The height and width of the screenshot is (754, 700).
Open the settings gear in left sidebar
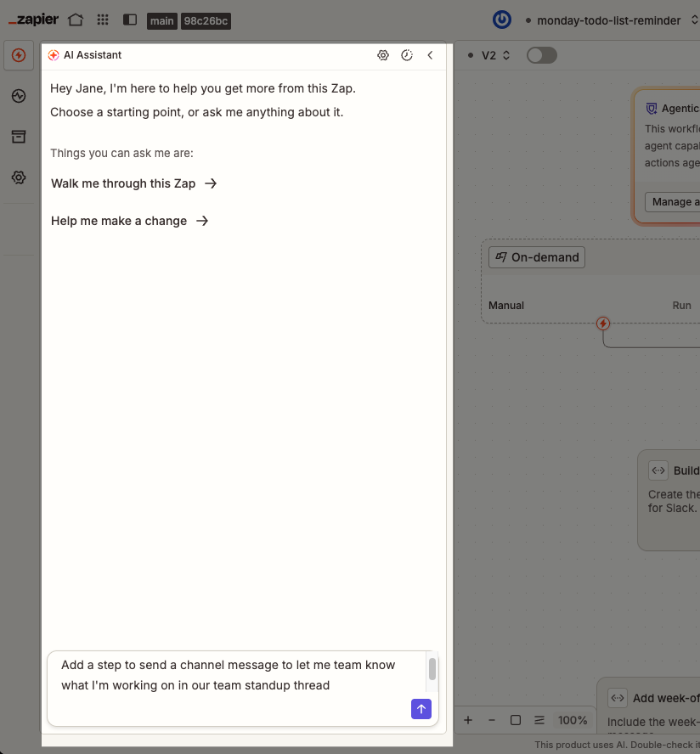click(x=19, y=177)
